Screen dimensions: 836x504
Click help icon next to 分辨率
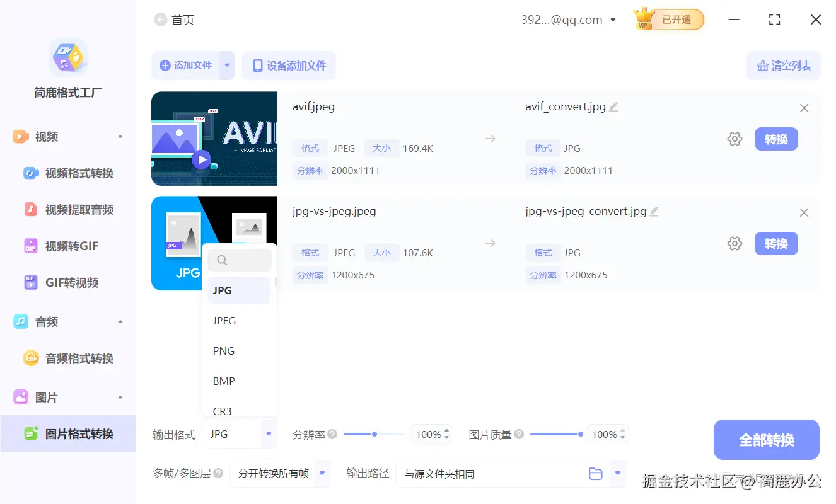point(332,434)
